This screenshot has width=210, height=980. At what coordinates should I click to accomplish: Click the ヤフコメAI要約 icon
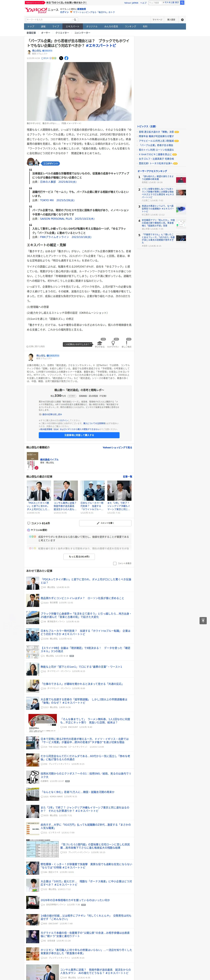[29, 530]
